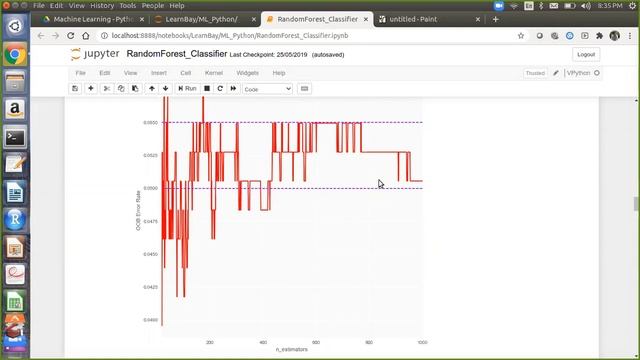Open the Tools menu in top bar
This screenshot has height=360, width=640.
[x=128, y=6]
